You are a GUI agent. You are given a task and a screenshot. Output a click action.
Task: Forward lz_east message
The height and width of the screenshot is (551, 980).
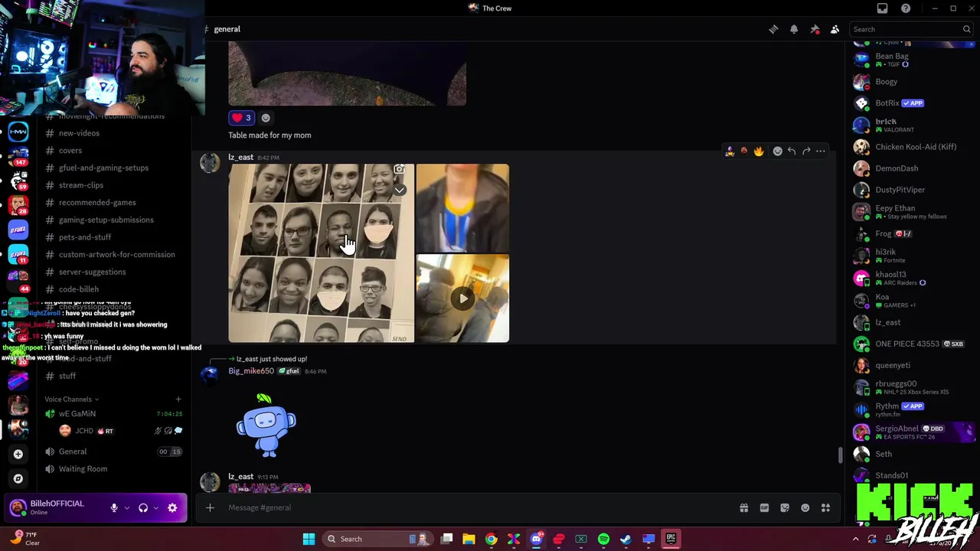coord(806,152)
